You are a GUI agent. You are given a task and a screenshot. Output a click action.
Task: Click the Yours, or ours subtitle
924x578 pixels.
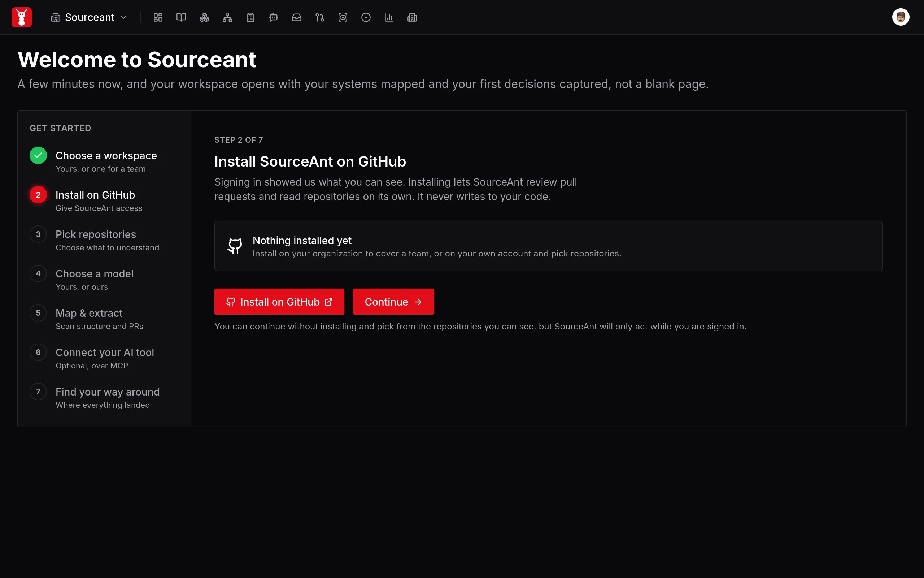(x=82, y=287)
